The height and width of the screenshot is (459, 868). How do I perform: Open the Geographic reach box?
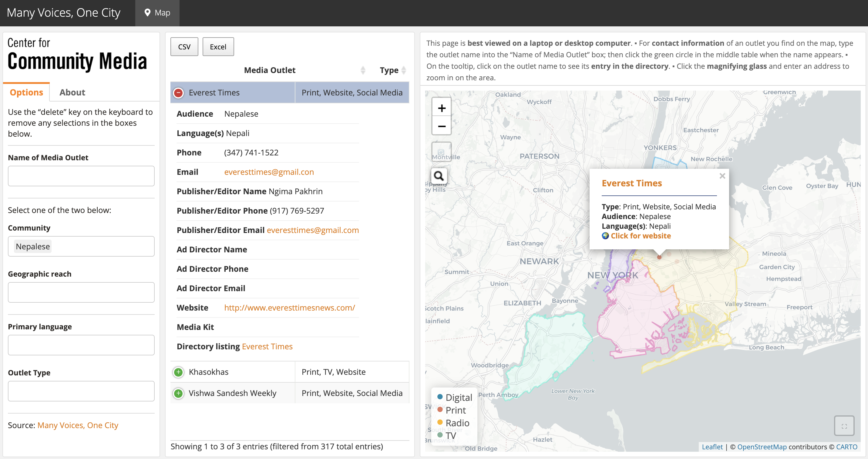tap(81, 292)
